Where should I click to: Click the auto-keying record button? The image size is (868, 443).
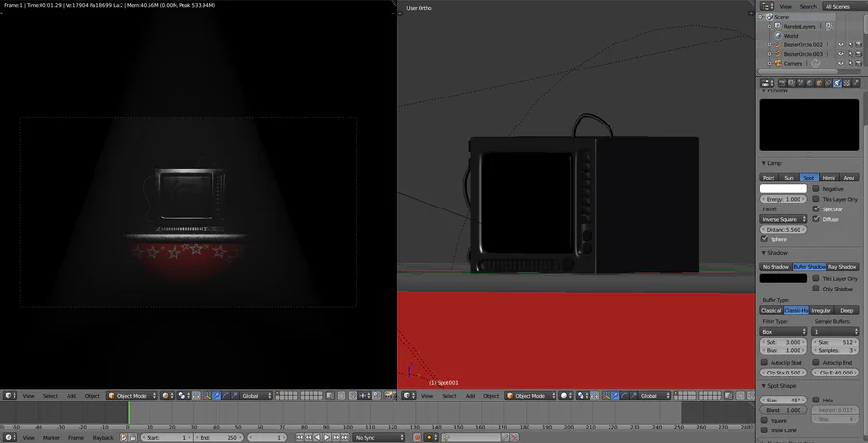pyautogui.click(x=417, y=437)
